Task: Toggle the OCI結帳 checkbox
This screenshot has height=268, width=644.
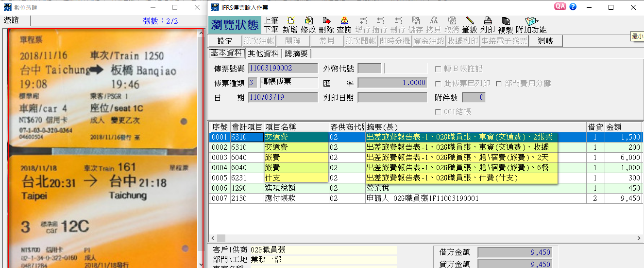Action: click(x=438, y=112)
